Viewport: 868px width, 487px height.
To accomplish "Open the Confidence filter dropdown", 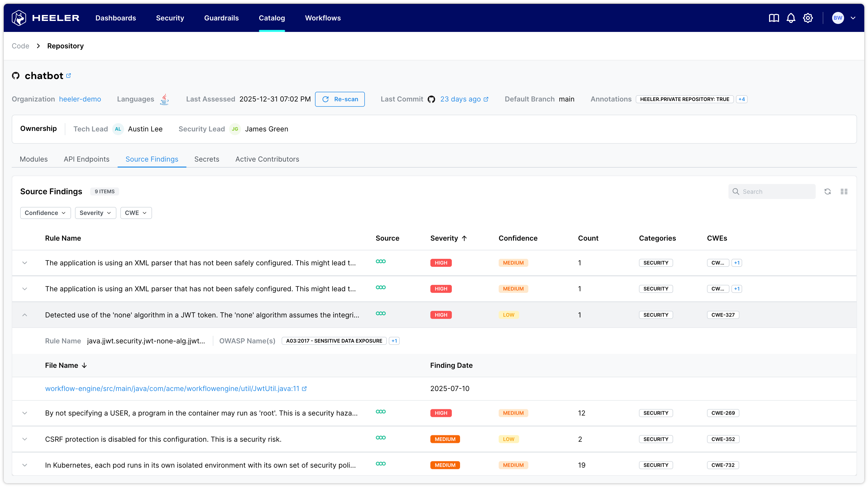I will (x=45, y=213).
